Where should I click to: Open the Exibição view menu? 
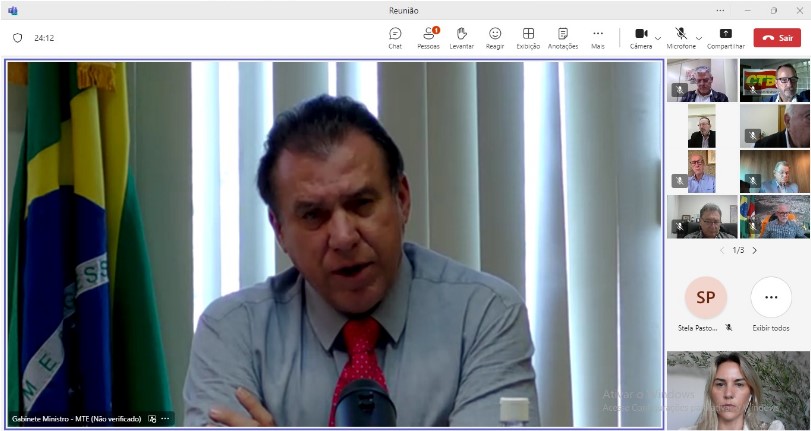pos(528,37)
